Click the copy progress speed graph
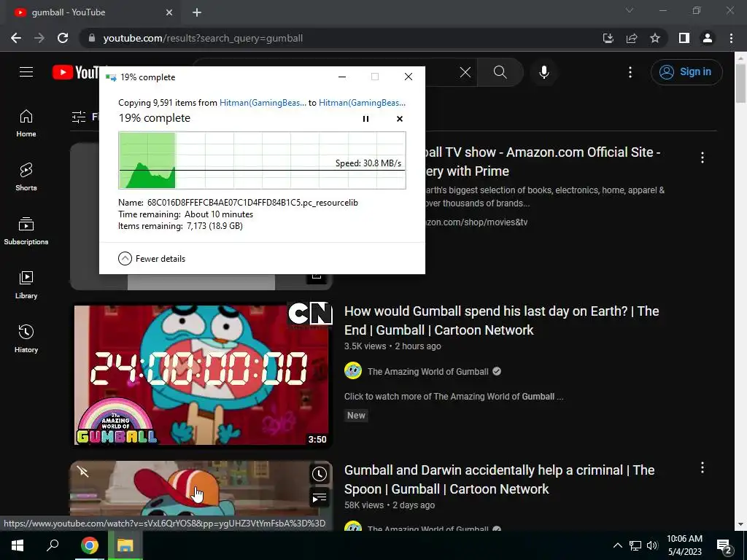This screenshot has width=747, height=560. coord(262,160)
